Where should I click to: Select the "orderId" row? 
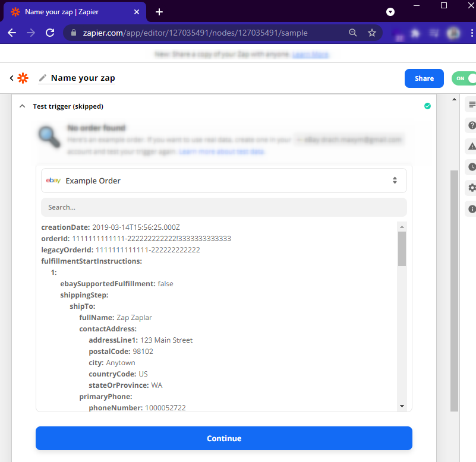[136, 239]
